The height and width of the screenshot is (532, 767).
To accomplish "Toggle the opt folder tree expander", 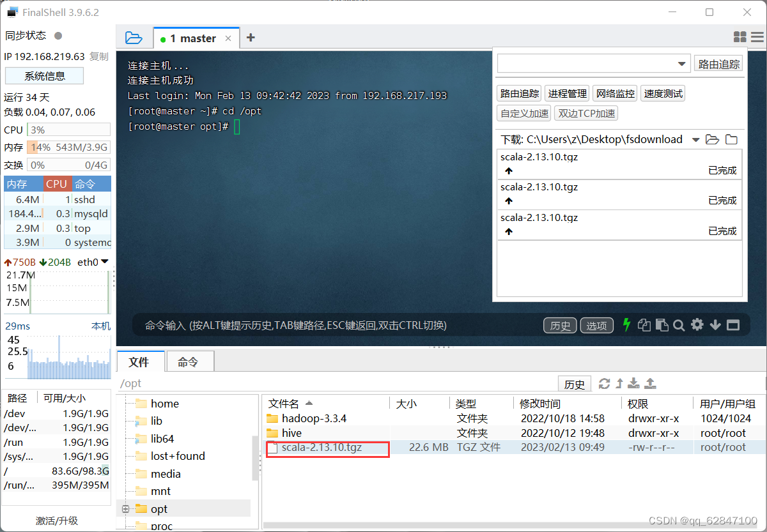I will [x=125, y=509].
